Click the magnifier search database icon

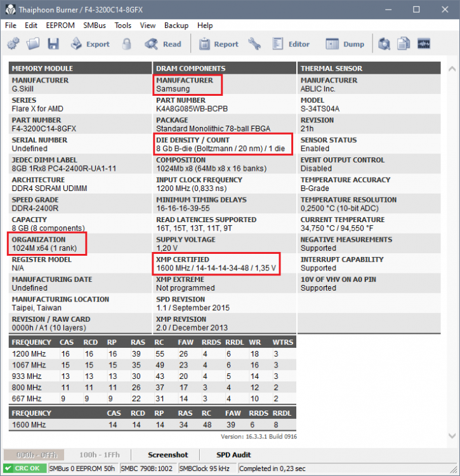[384, 44]
